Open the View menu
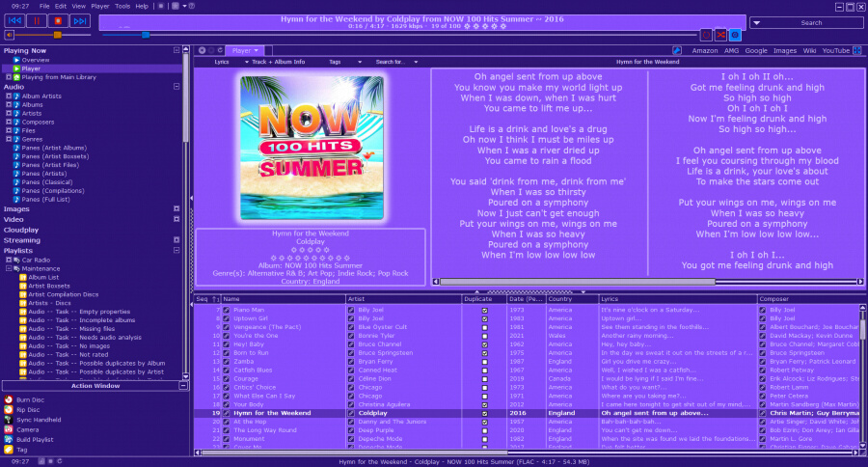Screen dimensions: 868x467 click(79, 6)
